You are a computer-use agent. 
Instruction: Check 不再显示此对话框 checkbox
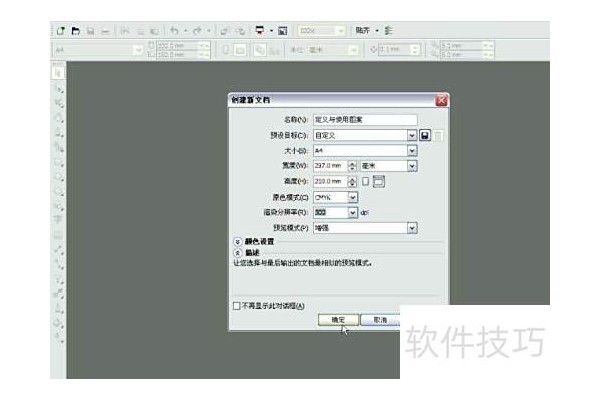(236, 306)
